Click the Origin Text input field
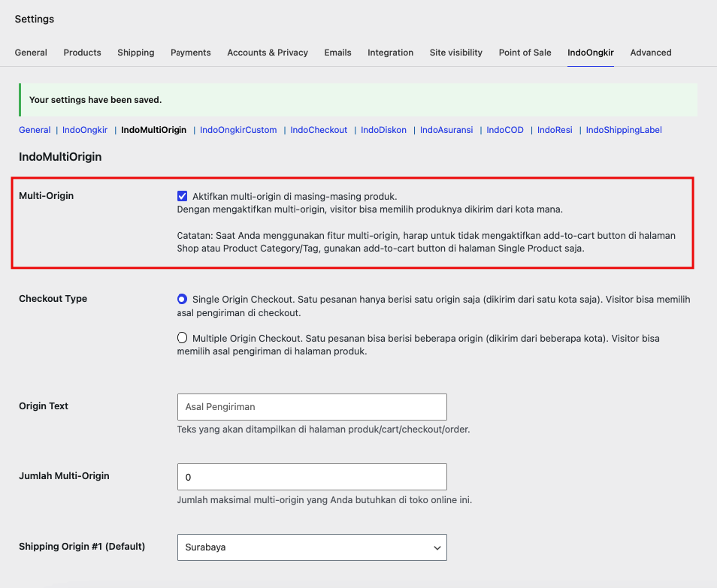Viewport: 717px width, 588px height. [x=312, y=406]
